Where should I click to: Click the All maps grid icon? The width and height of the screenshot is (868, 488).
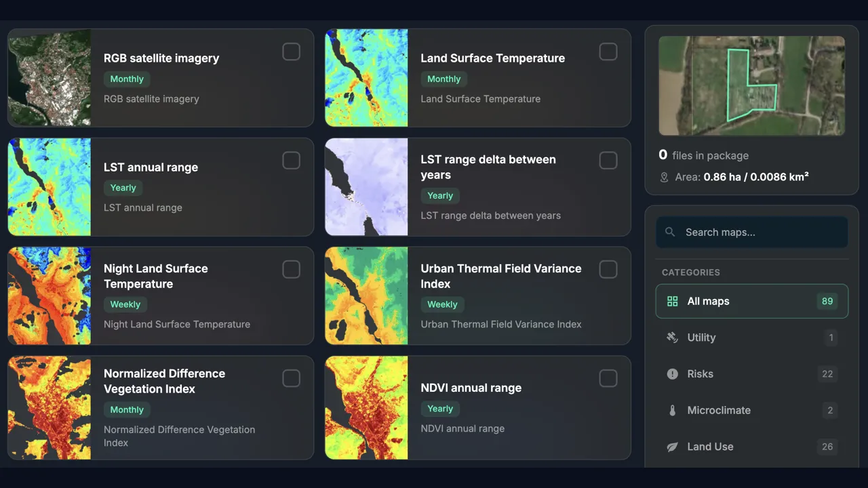point(672,301)
